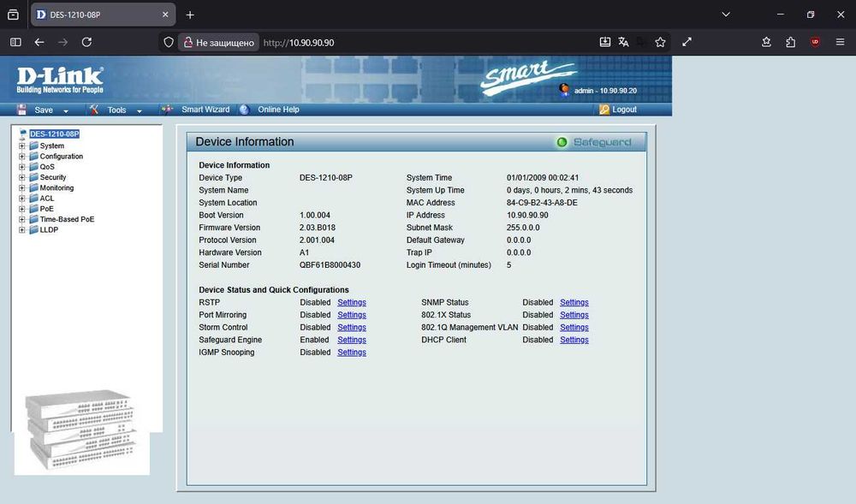The image size is (856, 504).
Task: Click the D-Link logo
Action: point(60,80)
